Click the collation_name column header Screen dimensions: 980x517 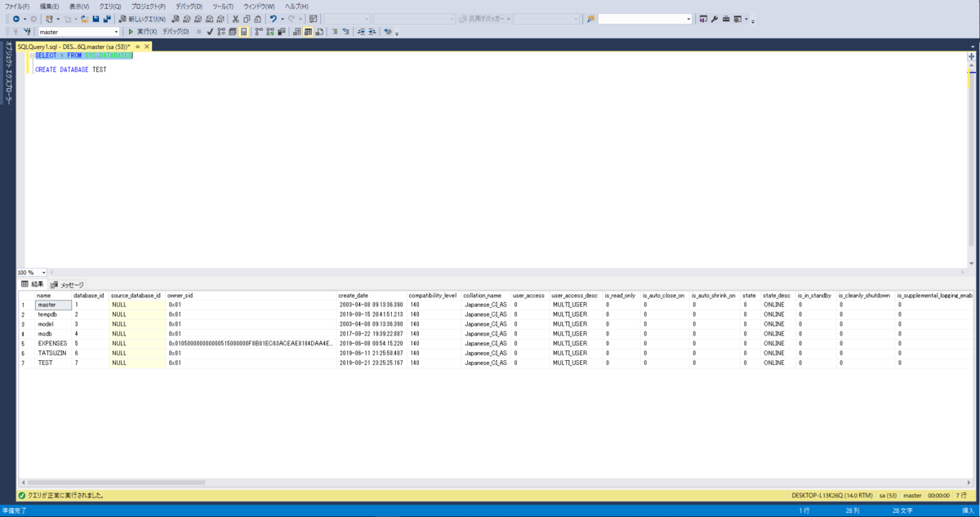tap(486, 295)
